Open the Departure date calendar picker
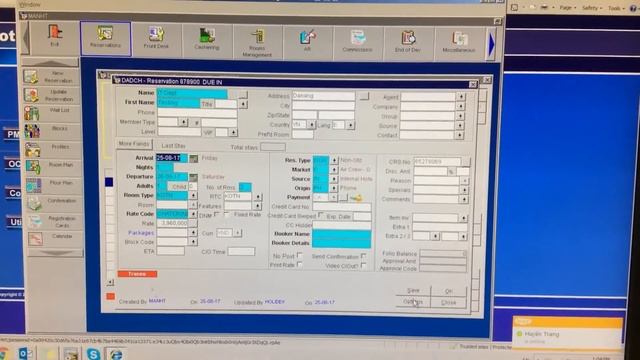Screen dimensions: 640x360 point(193,177)
